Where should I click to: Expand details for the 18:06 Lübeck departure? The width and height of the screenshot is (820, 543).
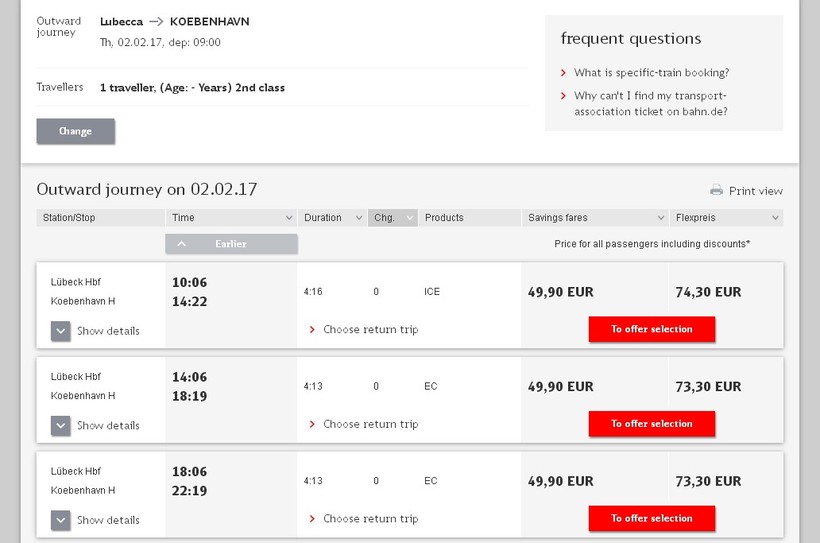(61, 520)
